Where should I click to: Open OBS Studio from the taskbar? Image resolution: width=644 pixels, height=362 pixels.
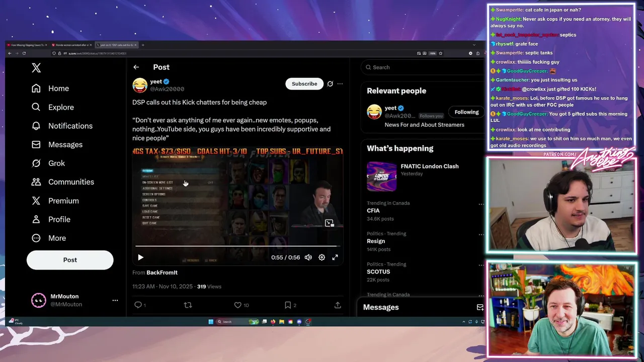308,322
